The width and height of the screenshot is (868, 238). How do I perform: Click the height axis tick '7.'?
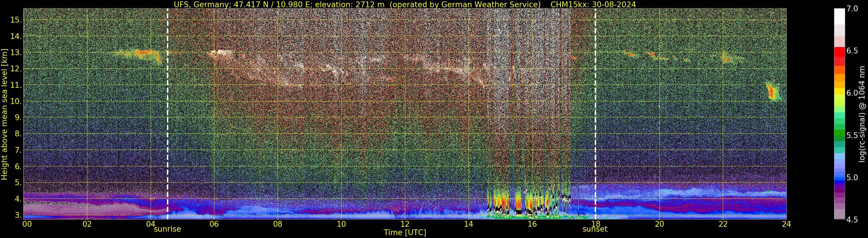coord(18,150)
